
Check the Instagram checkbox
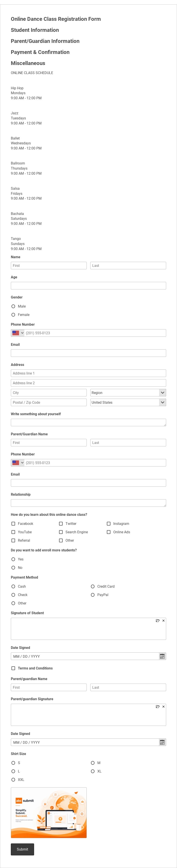click(x=109, y=524)
